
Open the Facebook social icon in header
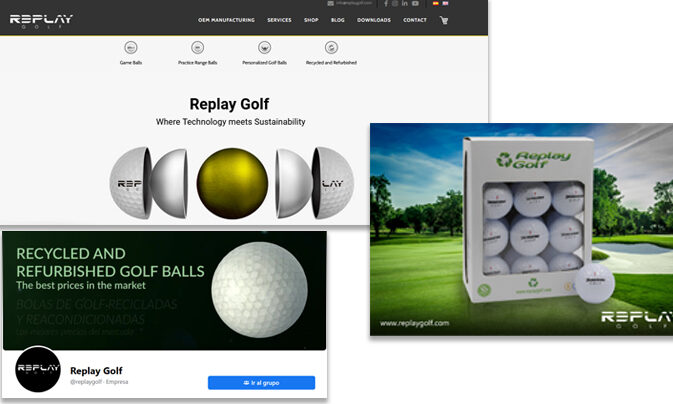pyautogui.click(x=386, y=3)
